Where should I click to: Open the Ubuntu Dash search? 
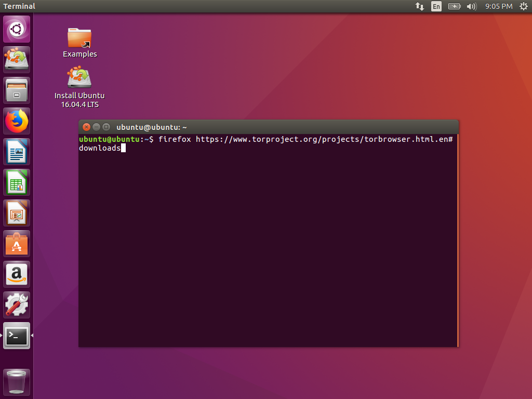tap(16, 28)
